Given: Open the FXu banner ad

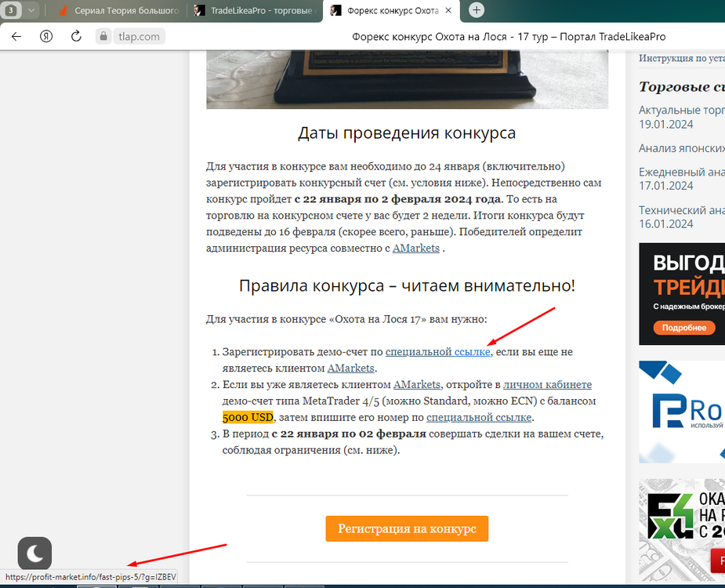Looking at the screenshot, I should pyautogui.click(x=682, y=530).
